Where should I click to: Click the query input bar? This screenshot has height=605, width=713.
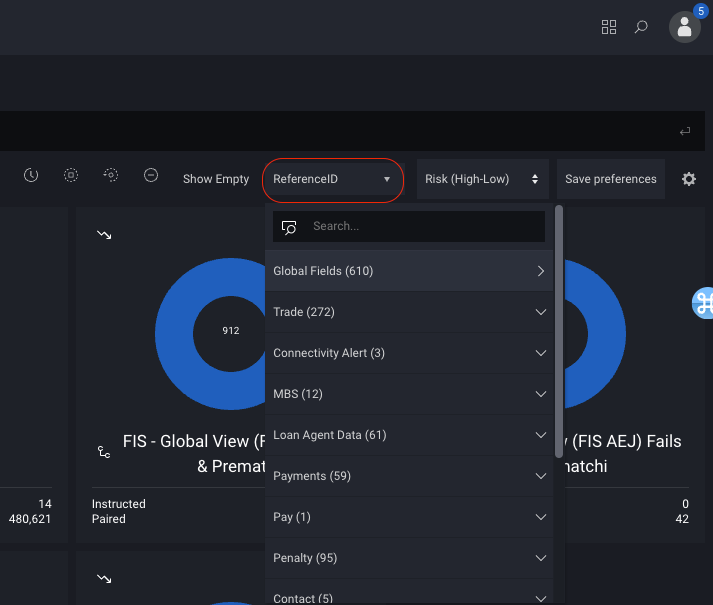coord(352,131)
